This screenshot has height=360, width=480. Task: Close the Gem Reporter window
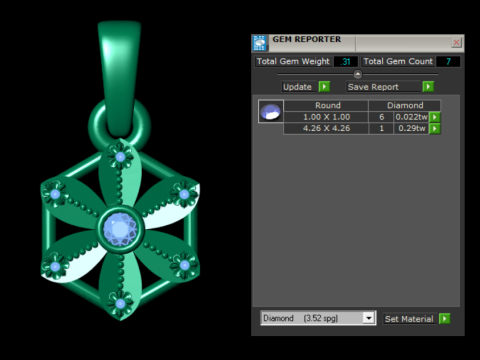(x=456, y=42)
